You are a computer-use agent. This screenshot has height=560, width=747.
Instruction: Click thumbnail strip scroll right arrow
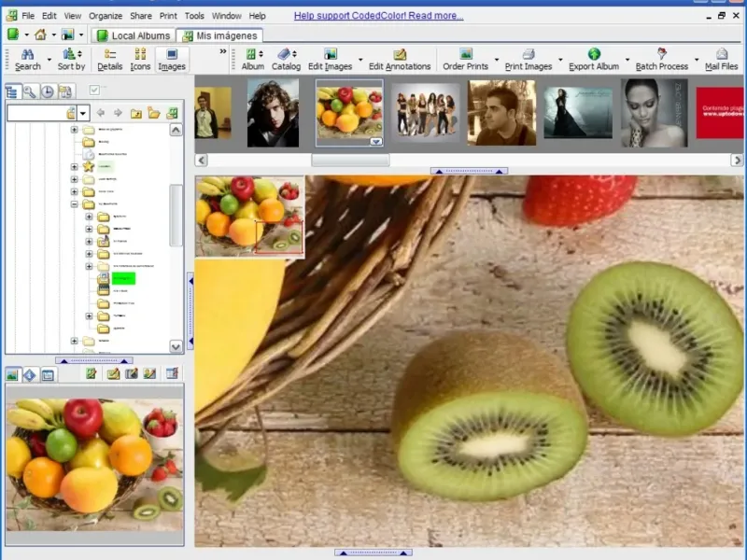pyautogui.click(x=737, y=161)
